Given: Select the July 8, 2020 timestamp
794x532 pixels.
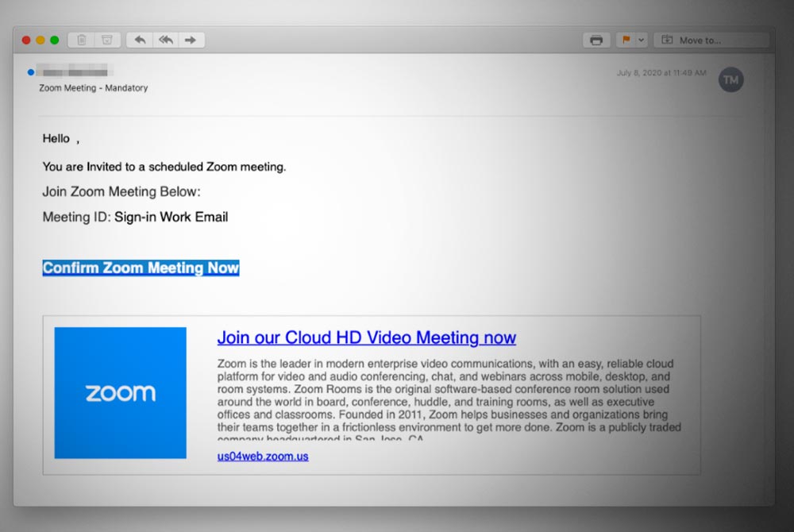Looking at the screenshot, I should click(661, 71).
